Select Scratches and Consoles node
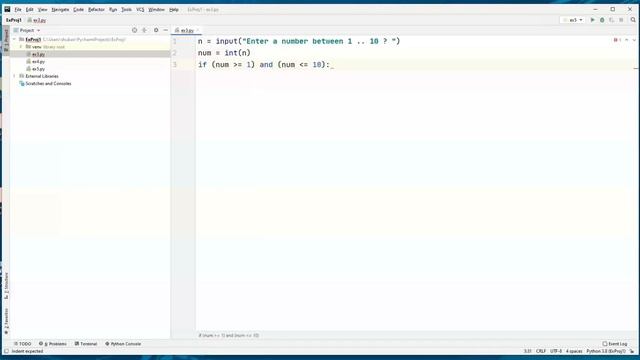The image size is (640, 360). [48, 84]
